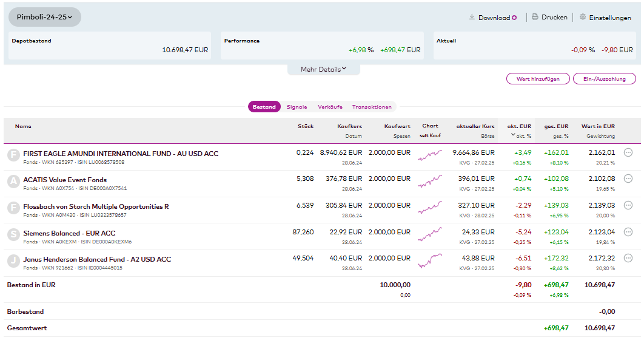
Task: Open options menu for ACATIS Value Event Fonds
Action: pyautogui.click(x=628, y=179)
